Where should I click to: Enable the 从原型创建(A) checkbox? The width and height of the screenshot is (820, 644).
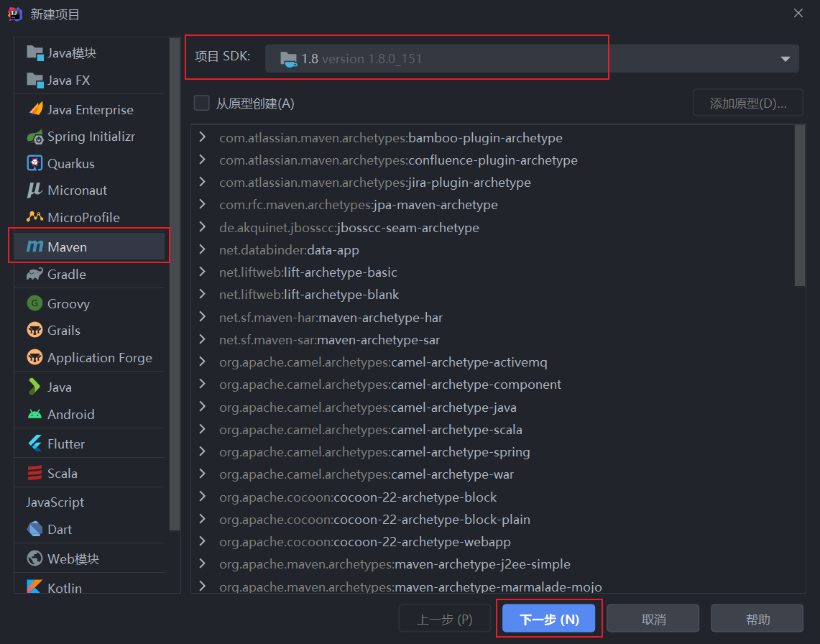pos(202,103)
